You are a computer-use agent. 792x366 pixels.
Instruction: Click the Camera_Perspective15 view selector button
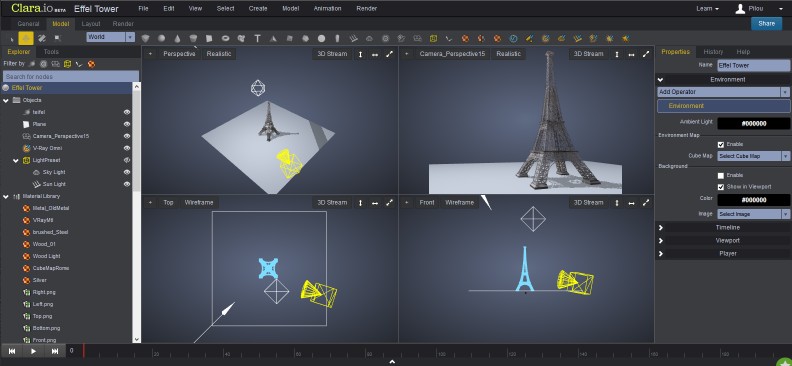point(452,54)
